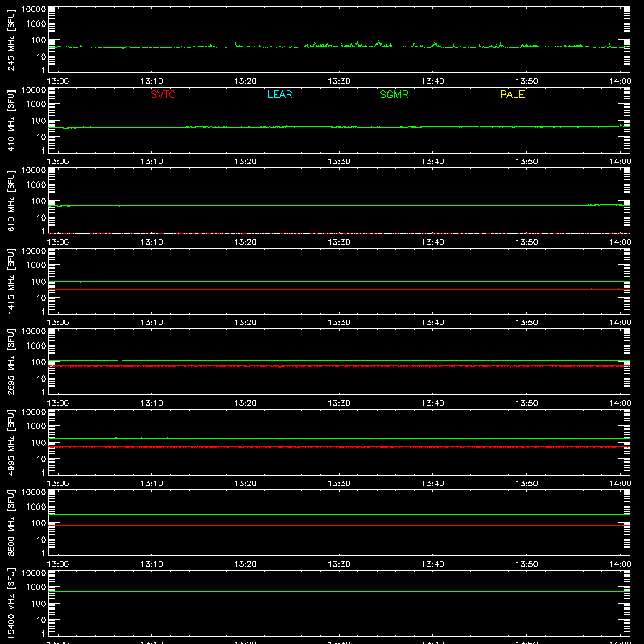Click the 10 tick of 1415 MHz axis
The width and height of the screenshot is (644, 644).
(x=41, y=298)
